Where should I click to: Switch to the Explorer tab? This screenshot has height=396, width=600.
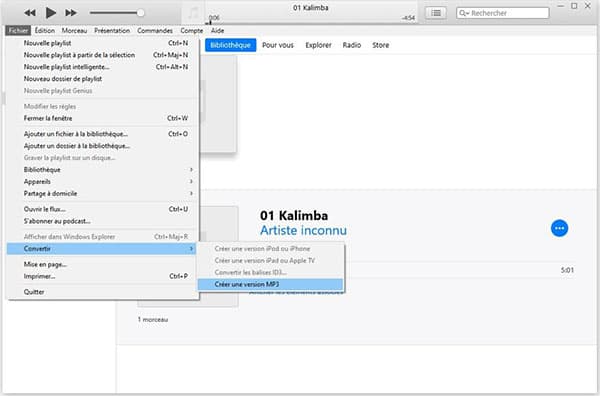318,45
